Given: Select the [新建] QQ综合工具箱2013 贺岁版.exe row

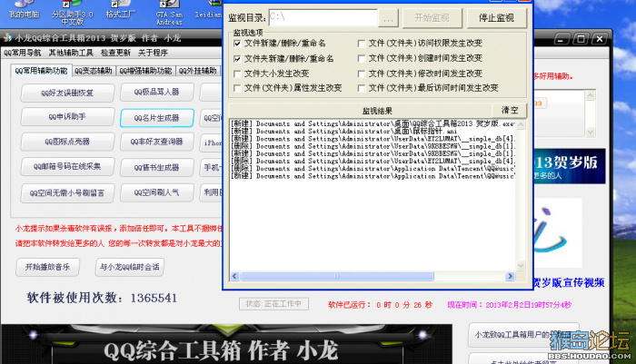Looking at the screenshot, I should [x=373, y=123].
